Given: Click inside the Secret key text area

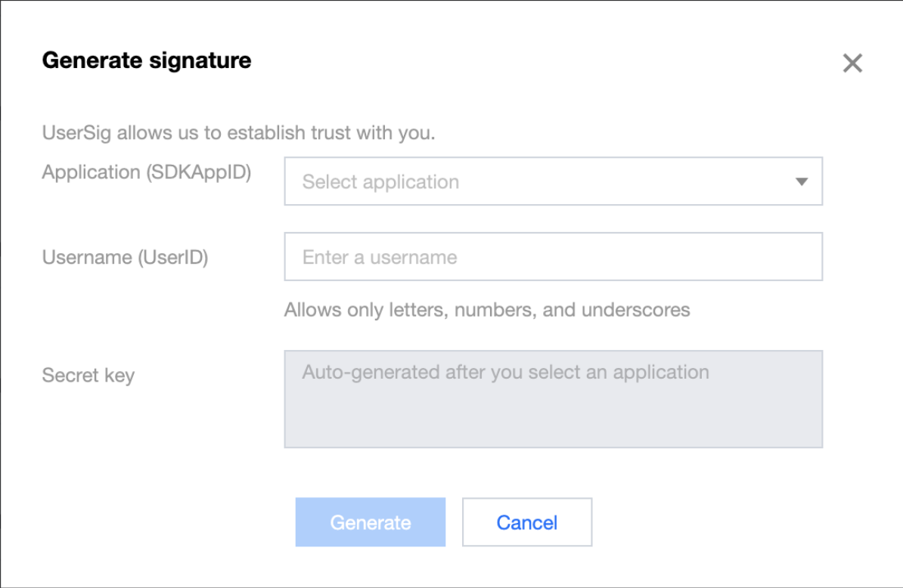Looking at the screenshot, I should pyautogui.click(x=553, y=399).
